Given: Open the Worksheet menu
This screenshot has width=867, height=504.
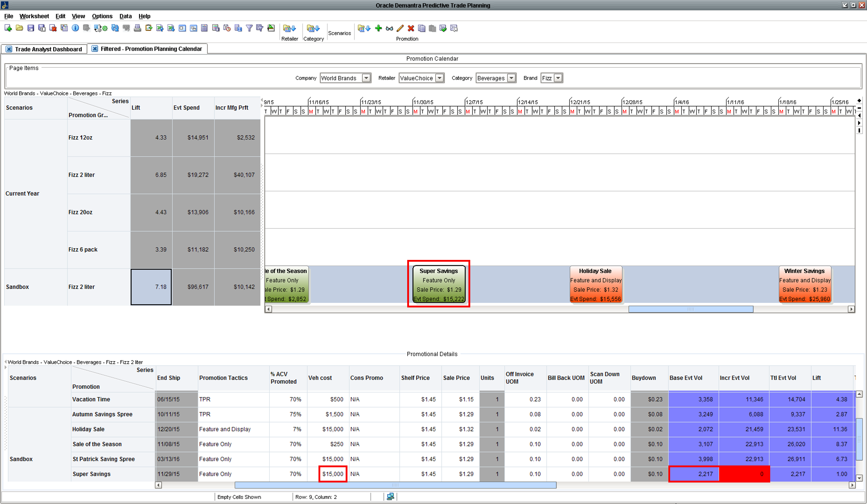Looking at the screenshot, I should pos(34,16).
